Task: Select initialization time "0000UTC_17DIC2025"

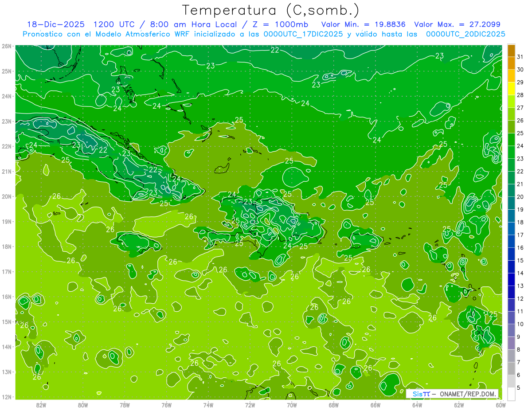Action: [x=304, y=34]
